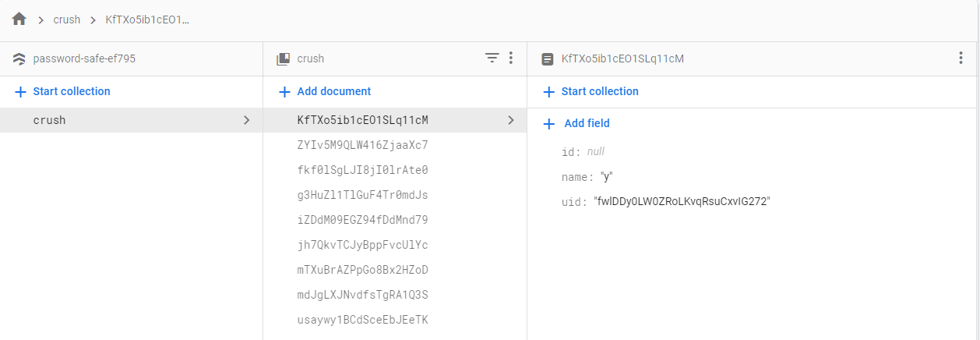
Task: Click the document icon beside KfTXo5ib1cEO1SLq11cM header
Action: click(x=548, y=58)
